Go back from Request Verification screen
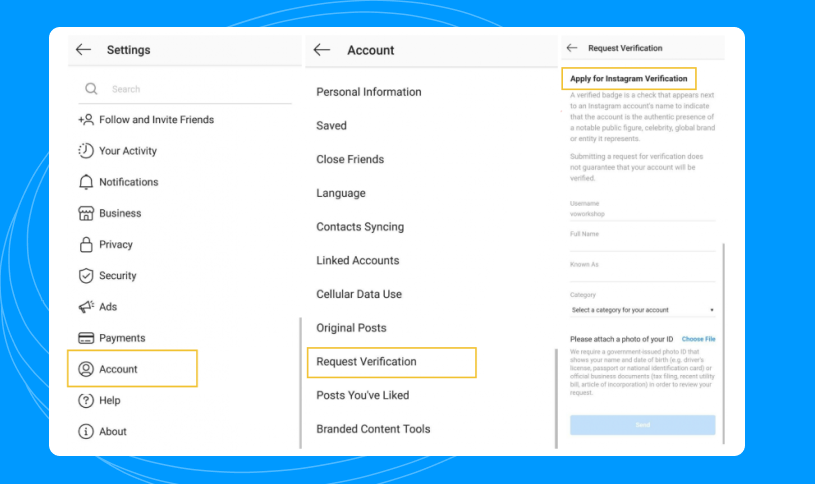The image size is (815, 484). pos(572,48)
